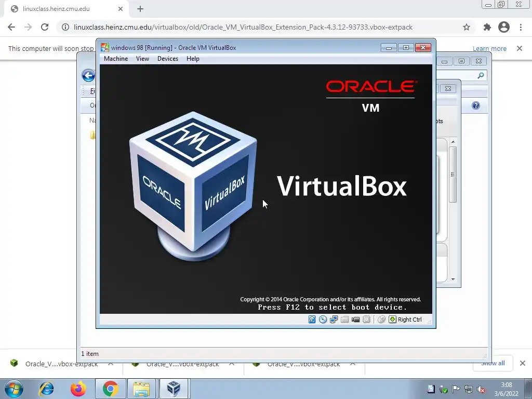Viewport: 532px width, 399px height.
Task: Open the View menu in VirtualBox
Action: (x=142, y=59)
